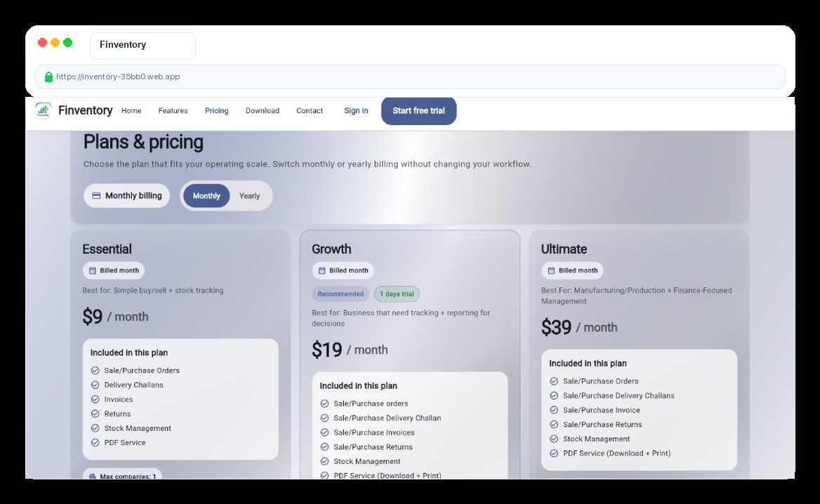Click check icon beside Ultimate Sale/Purchase Orders

click(554, 381)
